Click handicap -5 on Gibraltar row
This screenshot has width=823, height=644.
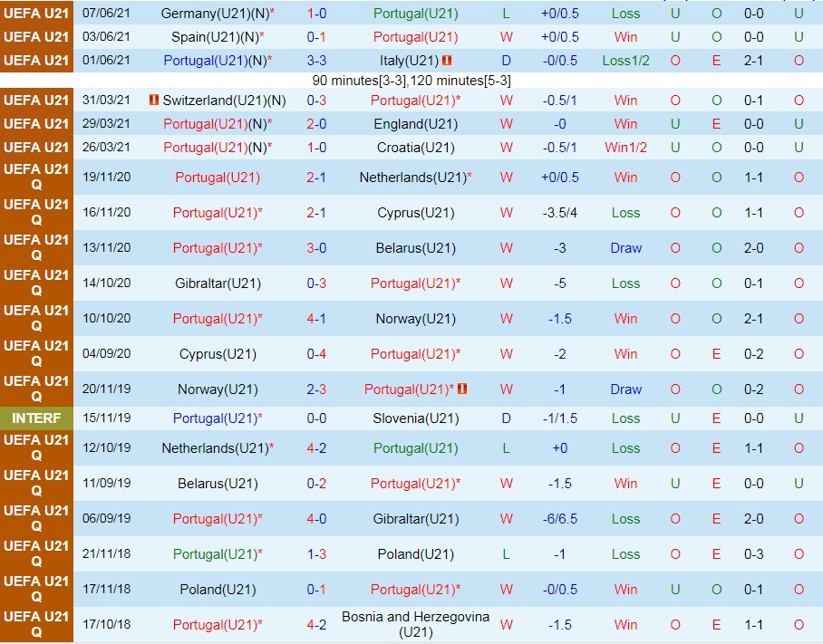click(560, 284)
